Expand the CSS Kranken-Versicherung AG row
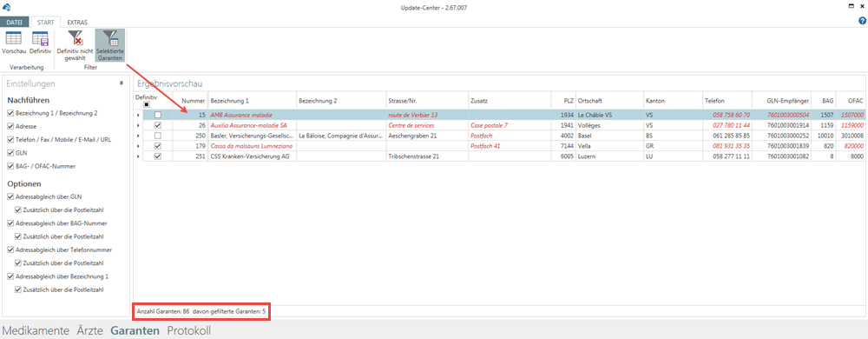 (138, 156)
